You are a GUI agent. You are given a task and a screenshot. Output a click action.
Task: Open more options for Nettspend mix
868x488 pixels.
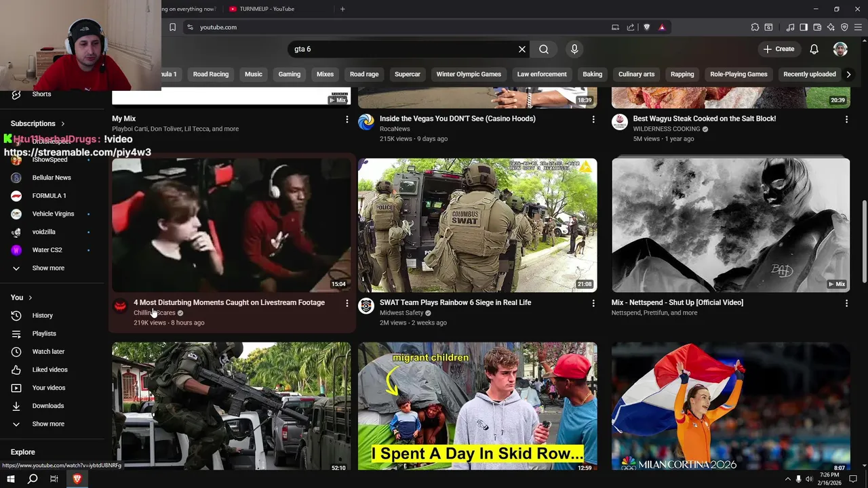tap(846, 303)
